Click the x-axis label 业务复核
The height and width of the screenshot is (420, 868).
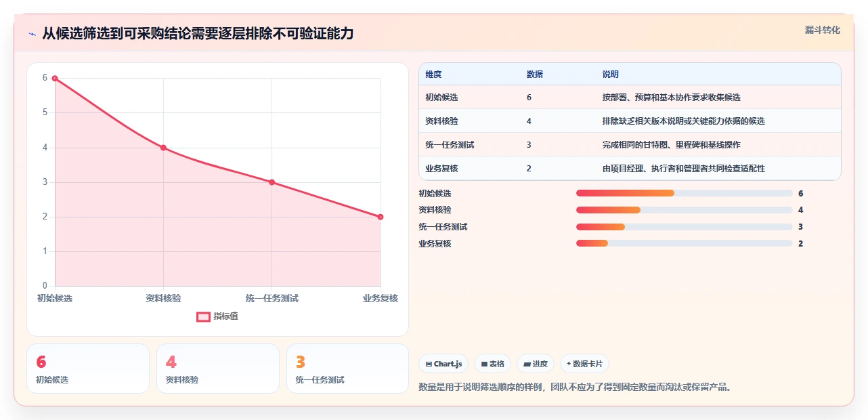pyautogui.click(x=381, y=299)
